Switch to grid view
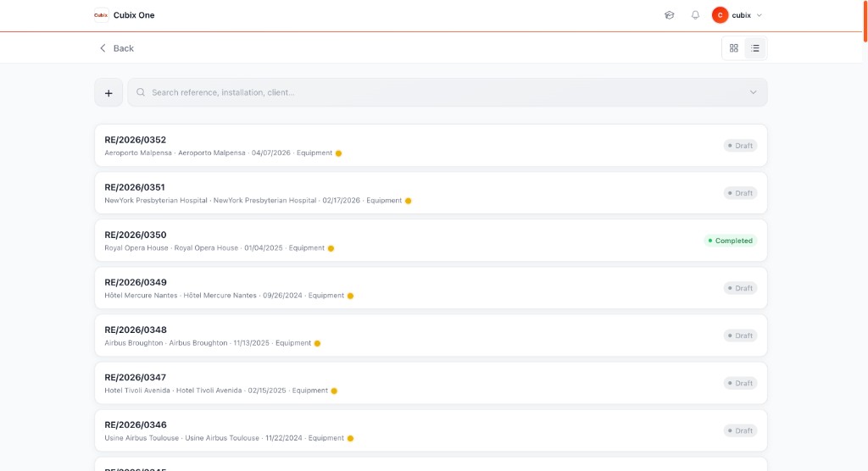Image resolution: width=868 pixels, height=471 pixels. 733,48
